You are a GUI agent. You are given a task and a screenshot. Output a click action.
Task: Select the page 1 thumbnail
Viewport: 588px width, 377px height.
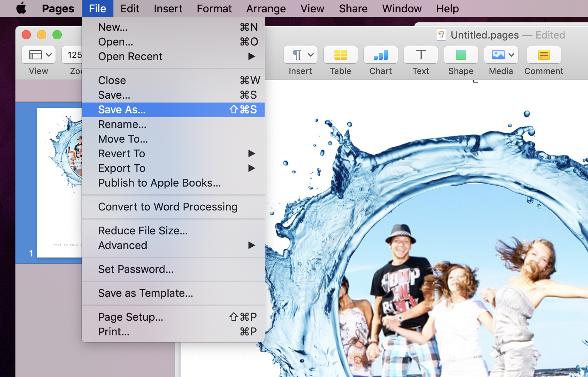tap(59, 183)
